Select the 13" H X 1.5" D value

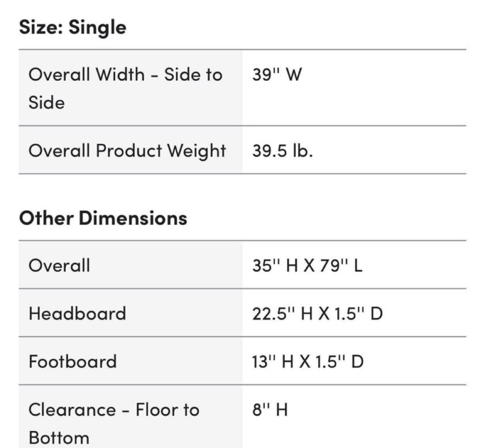pos(308,361)
